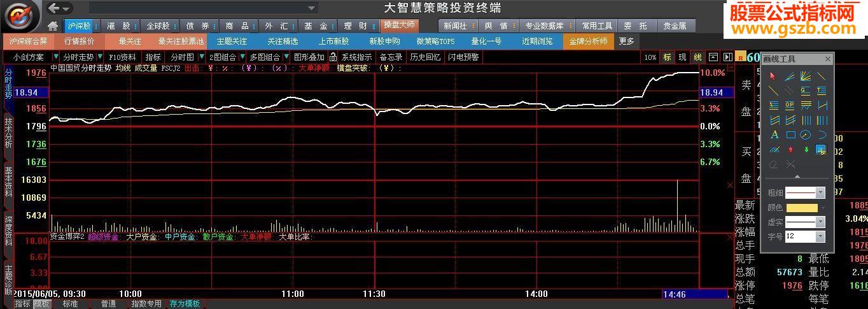The height and width of the screenshot is (309, 868).
Task: Toggle the 现 chart option
Action: click(683, 57)
